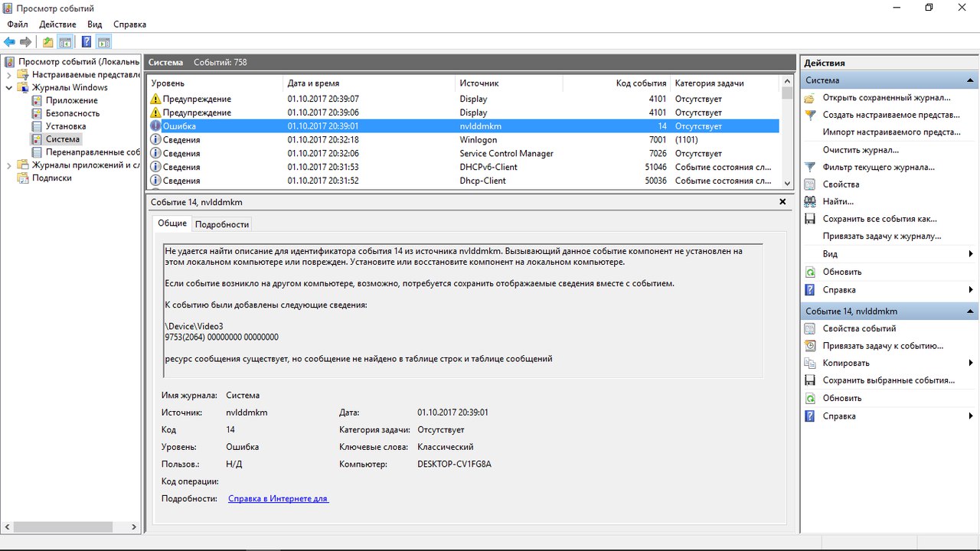Toggle the console tree toolbar icon
980x551 pixels.
coord(66,42)
